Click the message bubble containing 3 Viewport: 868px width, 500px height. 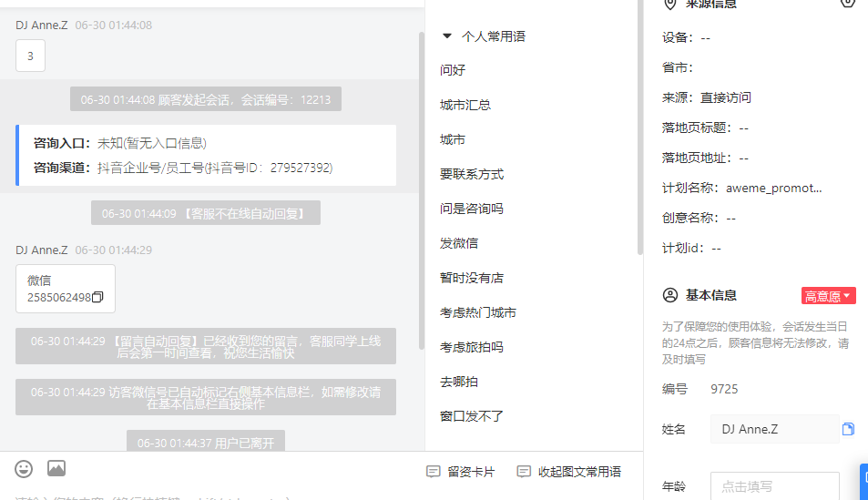(x=30, y=56)
